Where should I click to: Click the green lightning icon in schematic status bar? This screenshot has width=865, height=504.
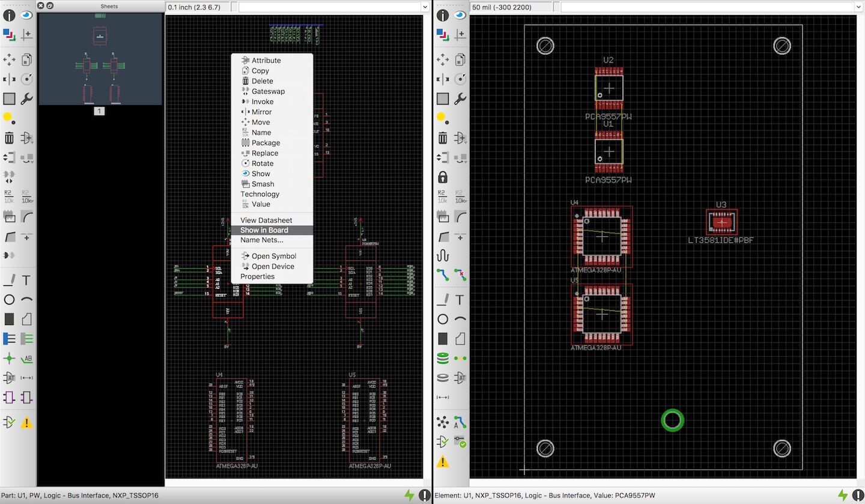click(409, 495)
